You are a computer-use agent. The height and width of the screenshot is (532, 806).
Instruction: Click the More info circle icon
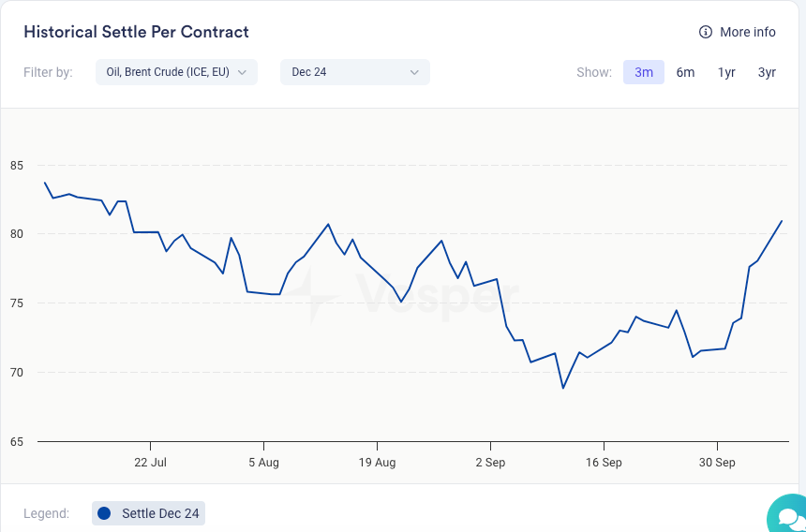pyautogui.click(x=706, y=32)
